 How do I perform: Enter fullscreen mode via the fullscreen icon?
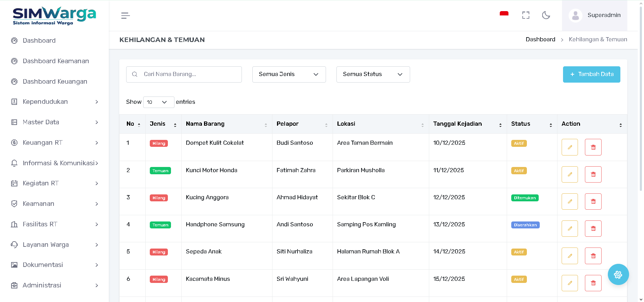(525, 15)
